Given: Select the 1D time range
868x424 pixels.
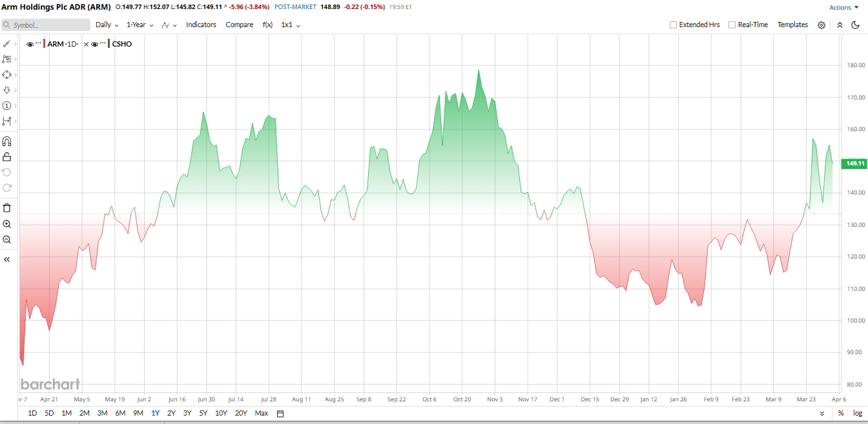Looking at the screenshot, I should pyautogui.click(x=32, y=414).
